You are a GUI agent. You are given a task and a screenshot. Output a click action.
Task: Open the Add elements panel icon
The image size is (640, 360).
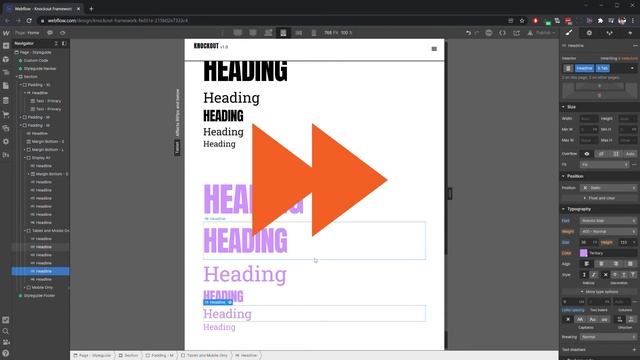coord(6,46)
